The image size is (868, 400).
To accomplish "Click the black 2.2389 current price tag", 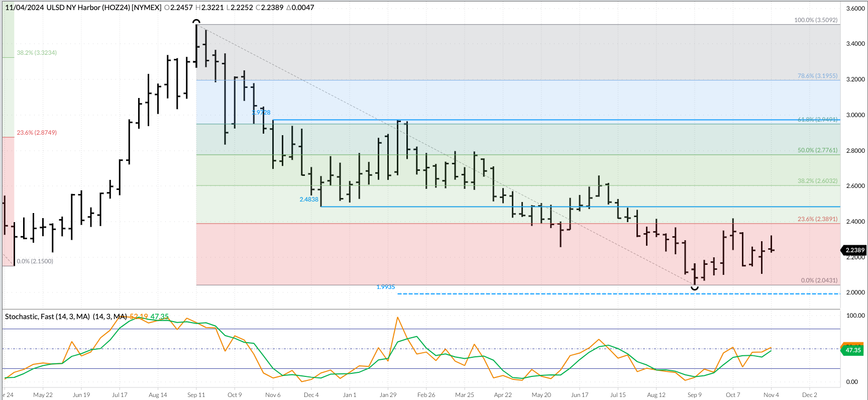I will pyautogui.click(x=854, y=250).
